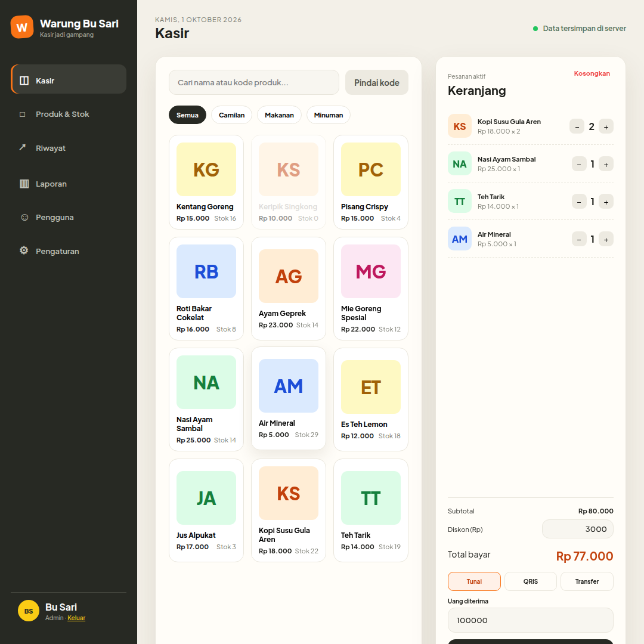Click the NA icon of Nasi Ayam Sambal in cart
The image size is (644, 644).
(460, 163)
